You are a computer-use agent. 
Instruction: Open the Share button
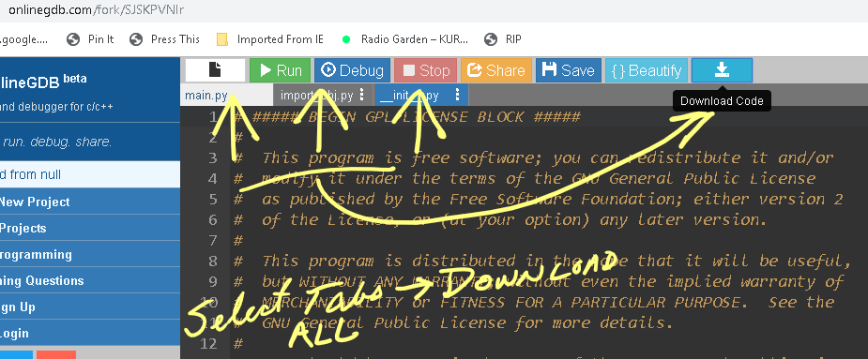click(496, 70)
